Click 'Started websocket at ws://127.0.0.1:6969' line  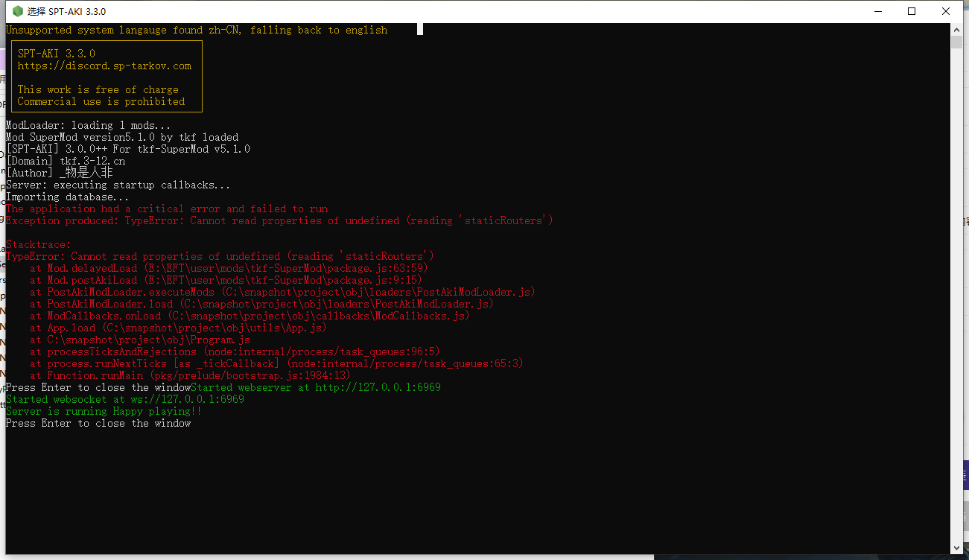pos(125,399)
